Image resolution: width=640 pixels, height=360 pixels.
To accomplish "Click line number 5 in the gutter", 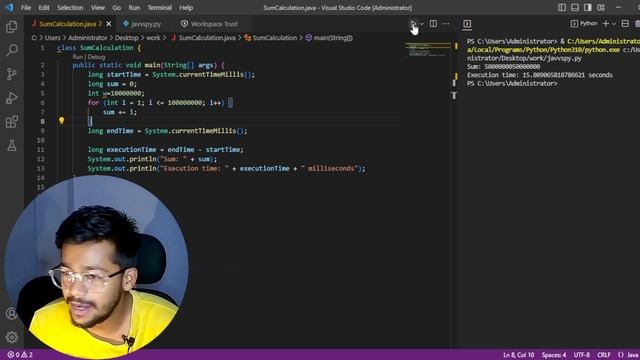I will coord(42,93).
